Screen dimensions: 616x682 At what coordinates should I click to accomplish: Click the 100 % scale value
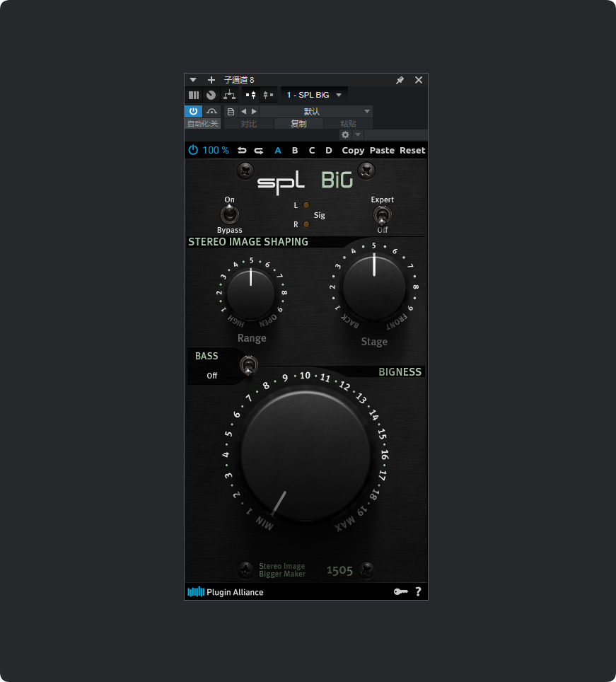click(x=216, y=150)
